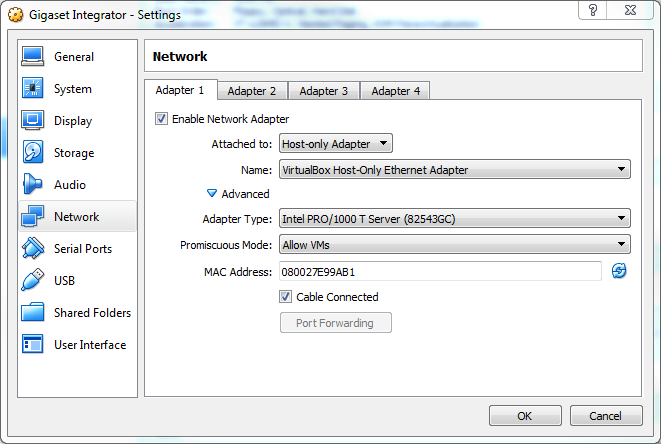661x444 pixels.
Task: Select the Shared Folders label in sidebar
Action: coord(92,312)
